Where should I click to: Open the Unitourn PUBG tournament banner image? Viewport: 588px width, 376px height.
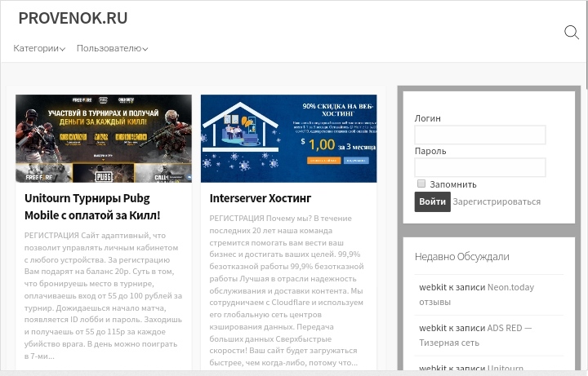pyautogui.click(x=104, y=139)
